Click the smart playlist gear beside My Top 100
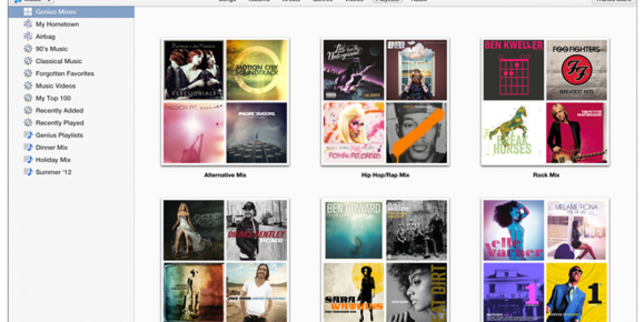644x322 pixels. pos(28,98)
